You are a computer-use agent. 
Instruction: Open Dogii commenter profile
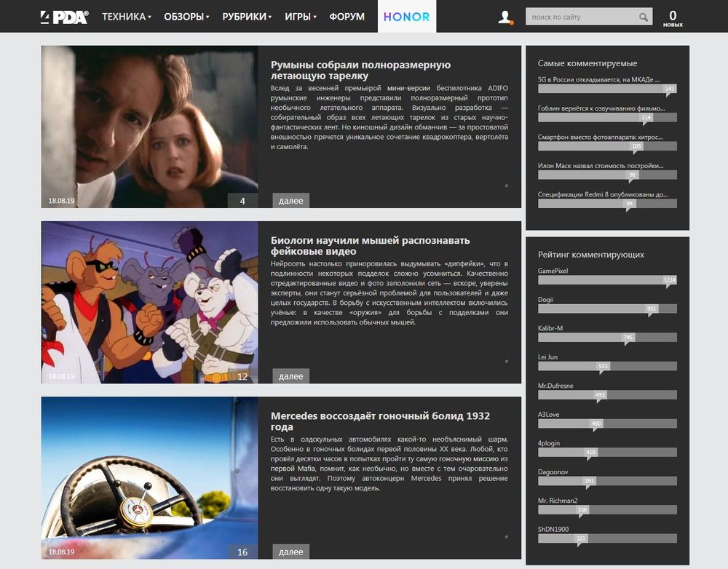point(545,299)
